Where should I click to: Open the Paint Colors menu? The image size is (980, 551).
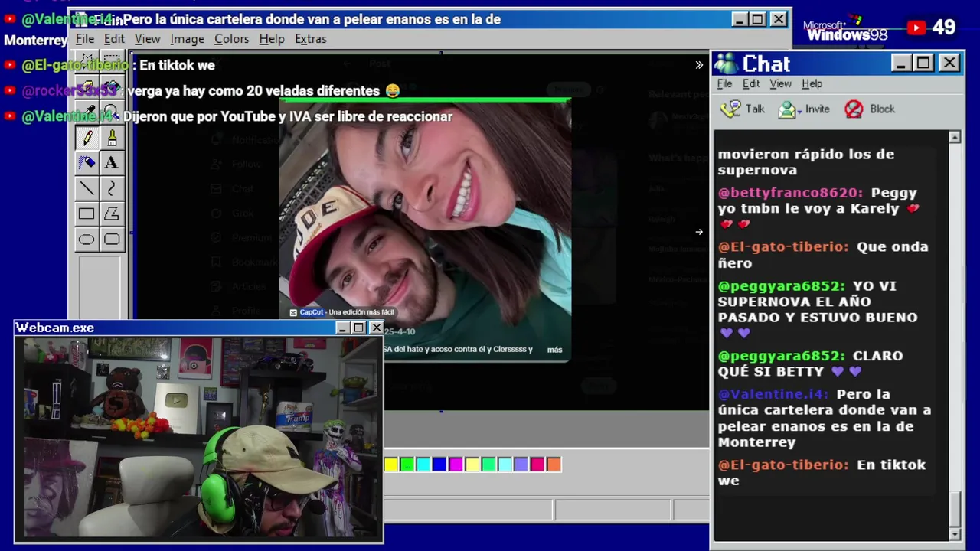tap(231, 38)
